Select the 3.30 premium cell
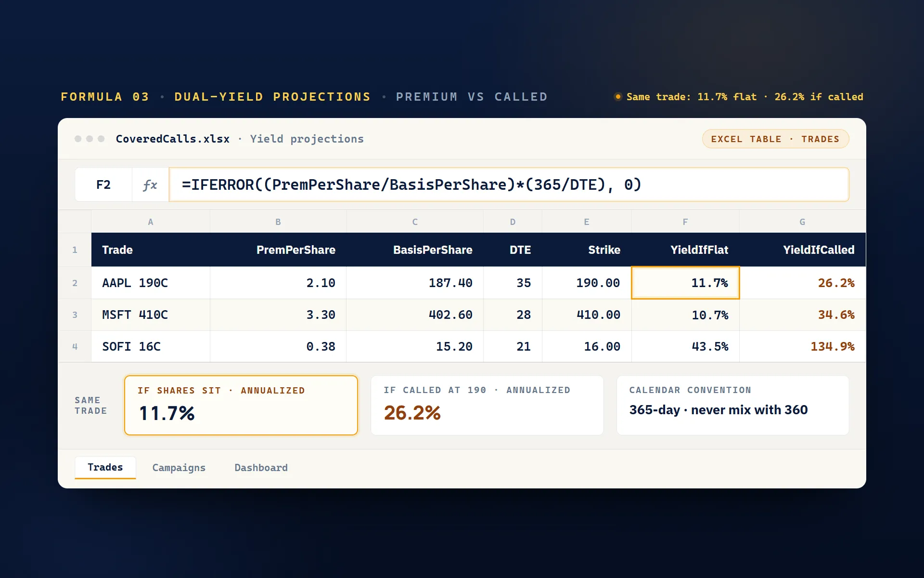The height and width of the screenshot is (578, 924). point(278,315)
